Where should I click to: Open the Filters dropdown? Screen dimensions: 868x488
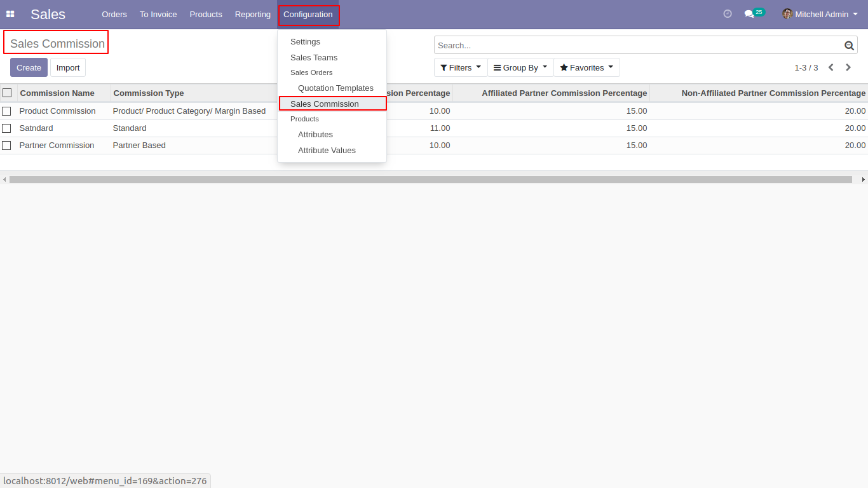[461, 67]
